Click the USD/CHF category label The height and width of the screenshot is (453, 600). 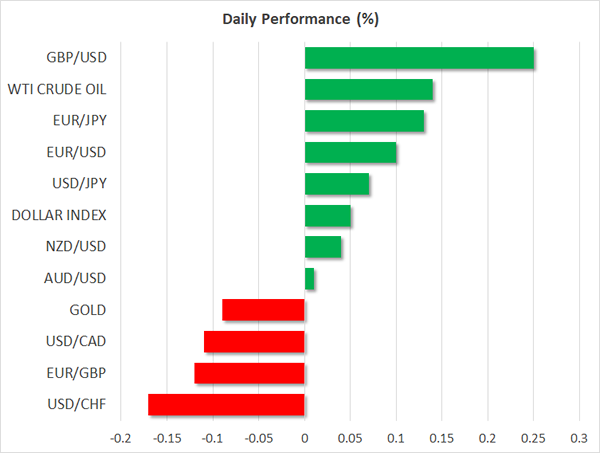77,405
